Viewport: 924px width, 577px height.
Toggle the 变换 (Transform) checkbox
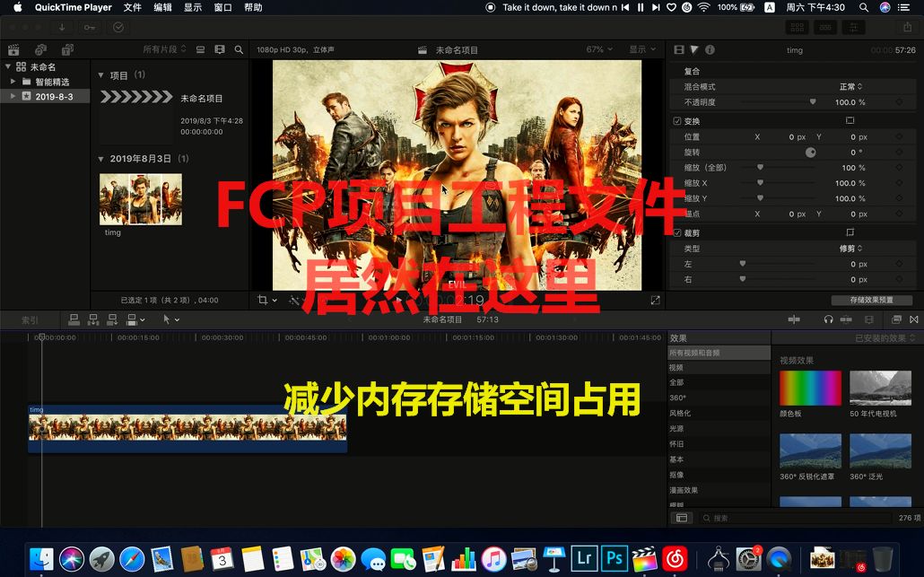click(x=676, y=120)
